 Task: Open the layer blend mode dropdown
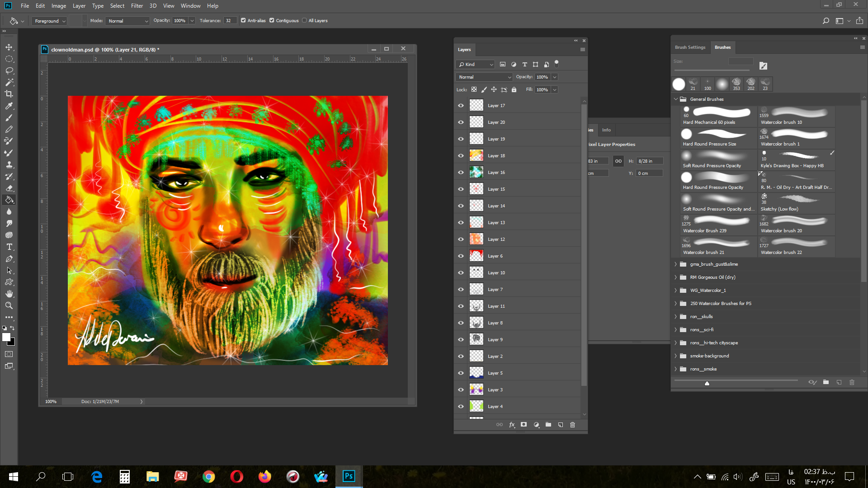coord(484,77)
